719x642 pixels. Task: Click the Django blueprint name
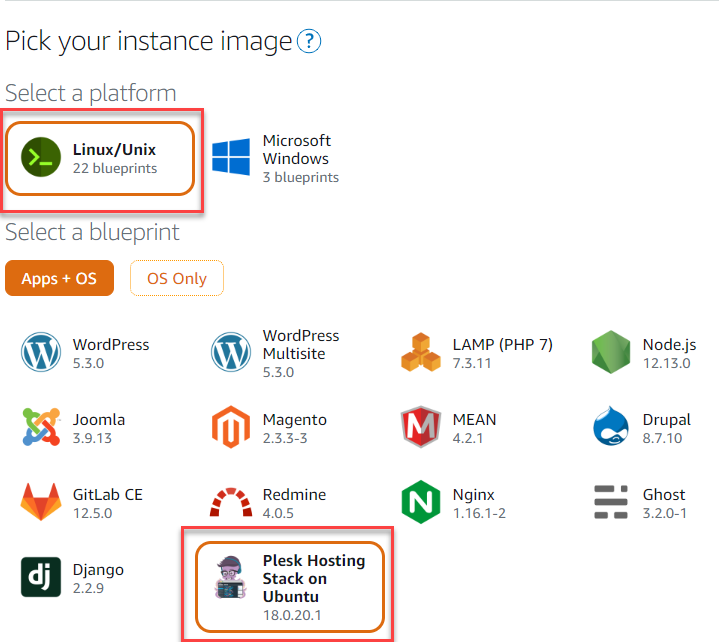tap(98, 570)
